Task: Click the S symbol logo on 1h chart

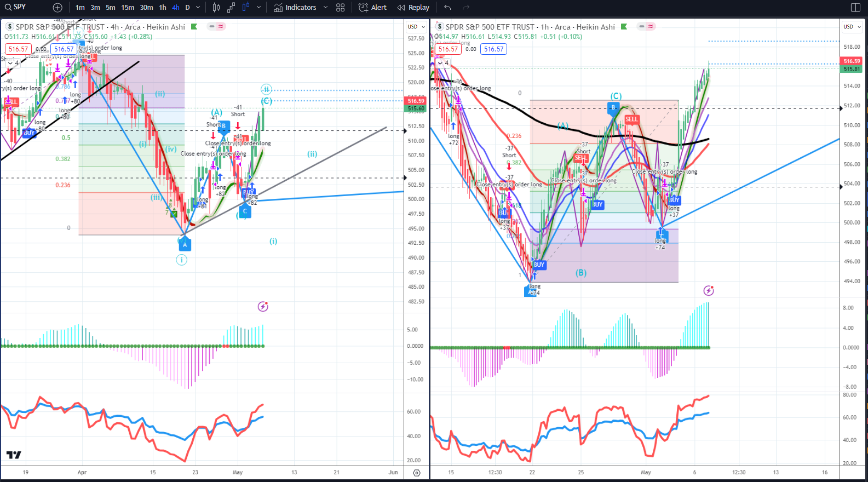Action: 439,26
